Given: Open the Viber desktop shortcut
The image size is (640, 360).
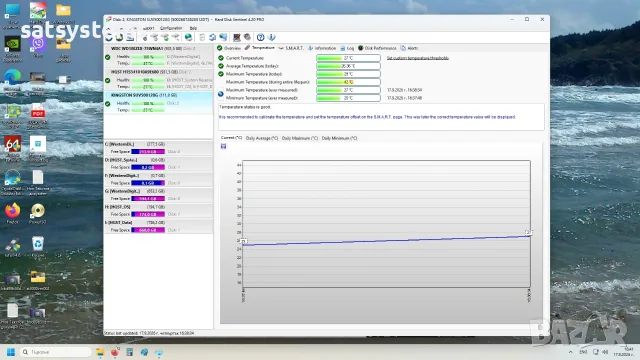Looking at the screenshot, I should pyautogui.click(x=38, y=46).
